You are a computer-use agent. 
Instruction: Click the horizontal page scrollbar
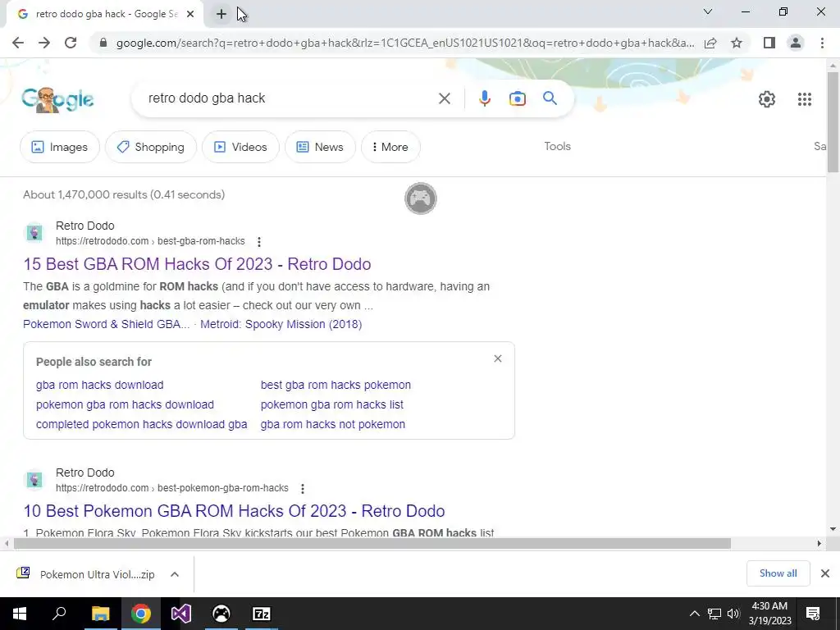372,544
